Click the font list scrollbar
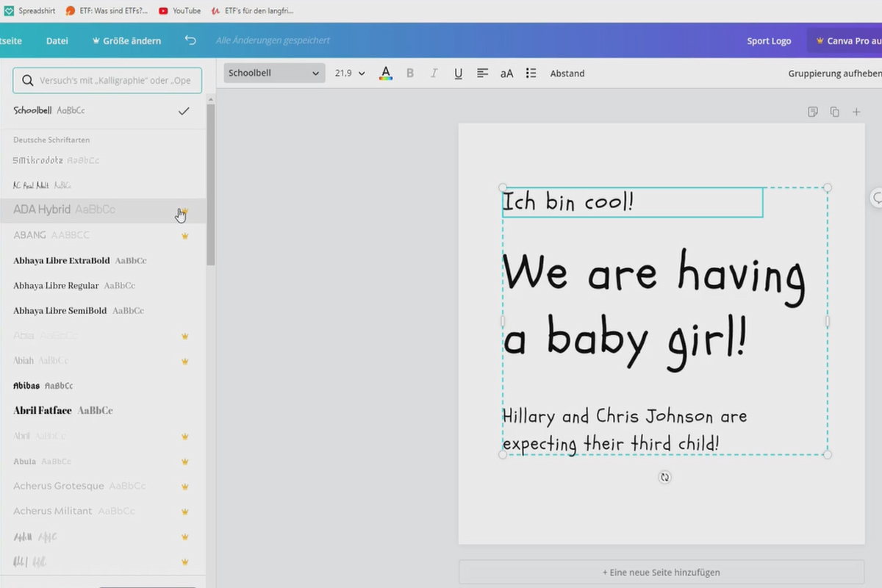 211,184
